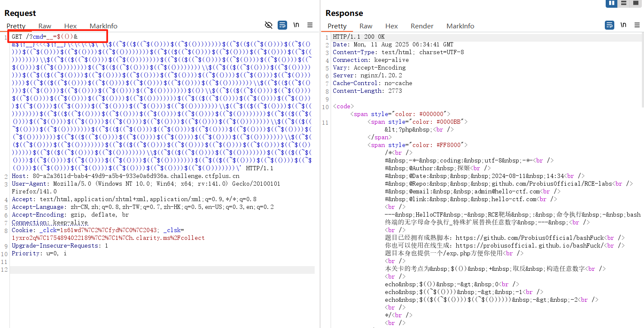Click the 'Response' panel title
The height and width of the screenshot is (328, 644).
[344, 13]
